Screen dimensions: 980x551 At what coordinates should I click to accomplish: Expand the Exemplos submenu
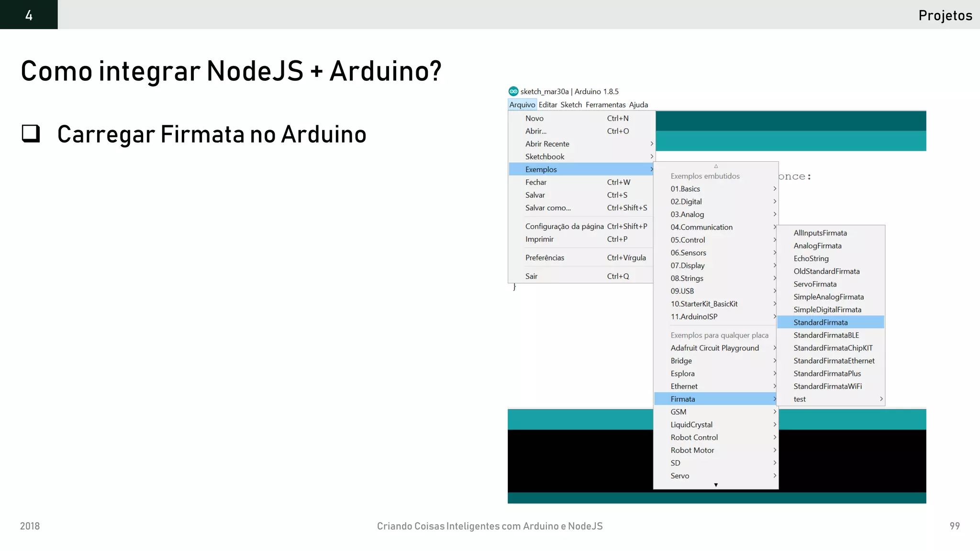coord(581,169)
